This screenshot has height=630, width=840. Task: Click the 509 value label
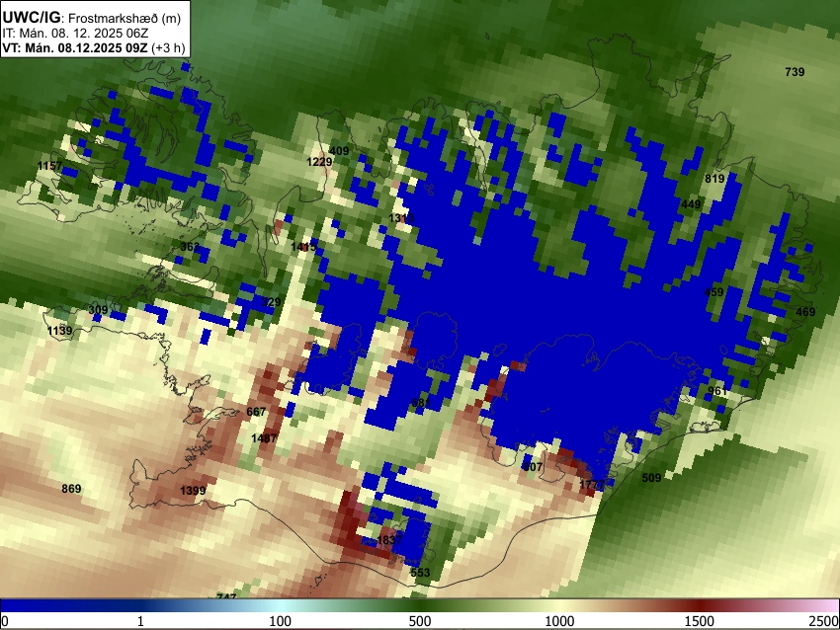pyautogui.click(x=651, y=478)
